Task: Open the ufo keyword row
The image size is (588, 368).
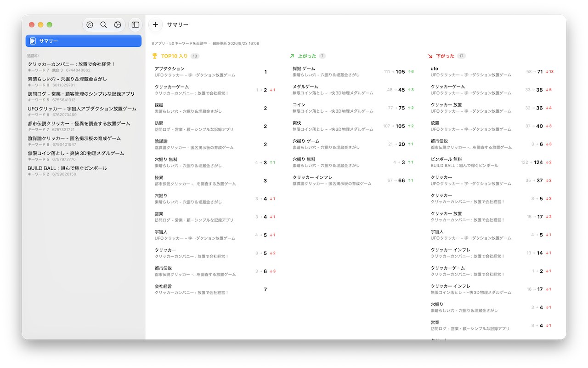Action: (491, 72)
